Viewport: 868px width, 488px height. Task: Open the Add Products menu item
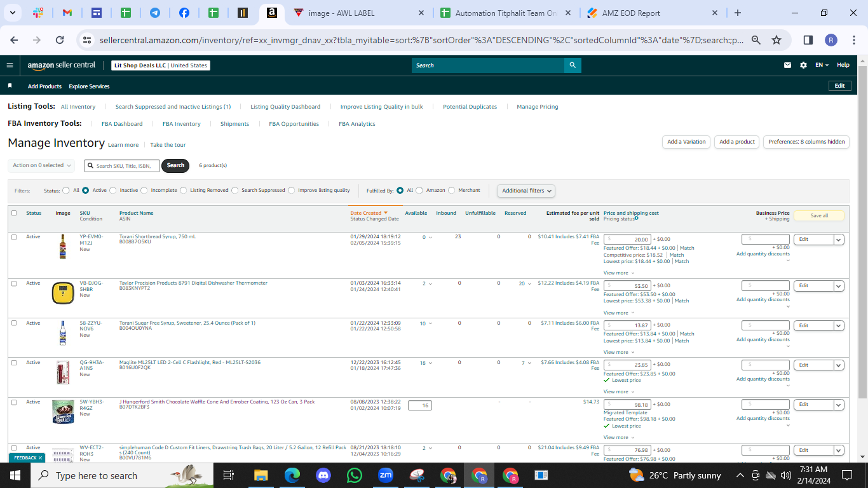coord(44,86)
